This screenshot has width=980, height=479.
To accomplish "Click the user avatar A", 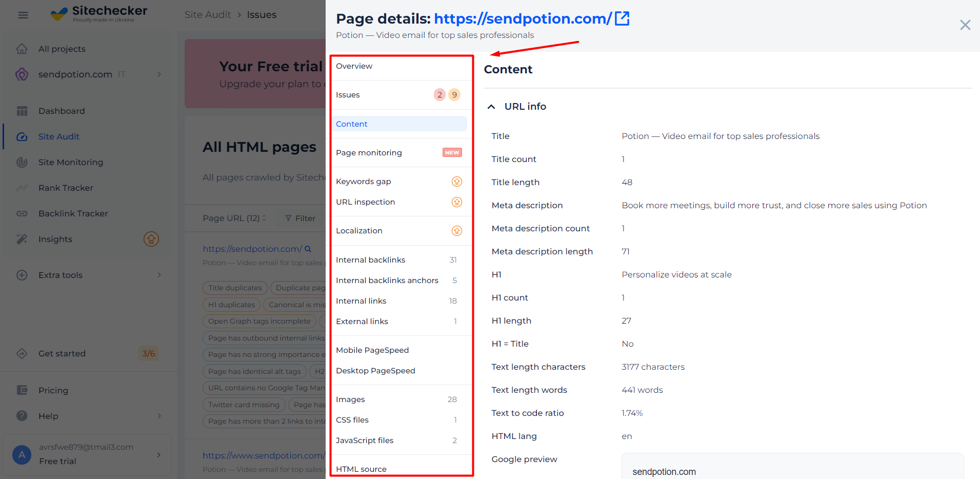I will pyautogui.click(x=22, y=454).
